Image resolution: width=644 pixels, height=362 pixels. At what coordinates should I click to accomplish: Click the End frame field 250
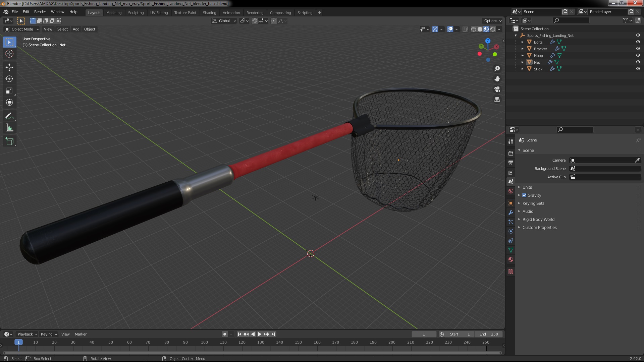point(489,334)
